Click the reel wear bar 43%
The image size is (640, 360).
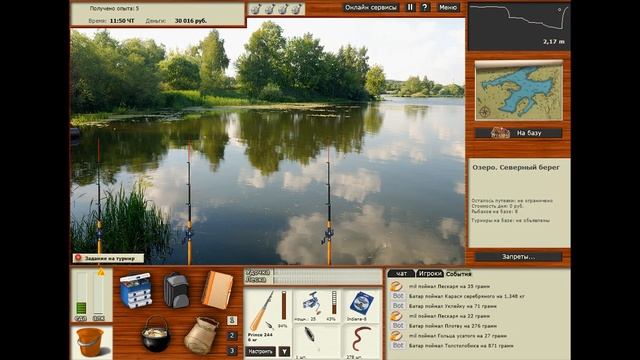tap(334, 302)
